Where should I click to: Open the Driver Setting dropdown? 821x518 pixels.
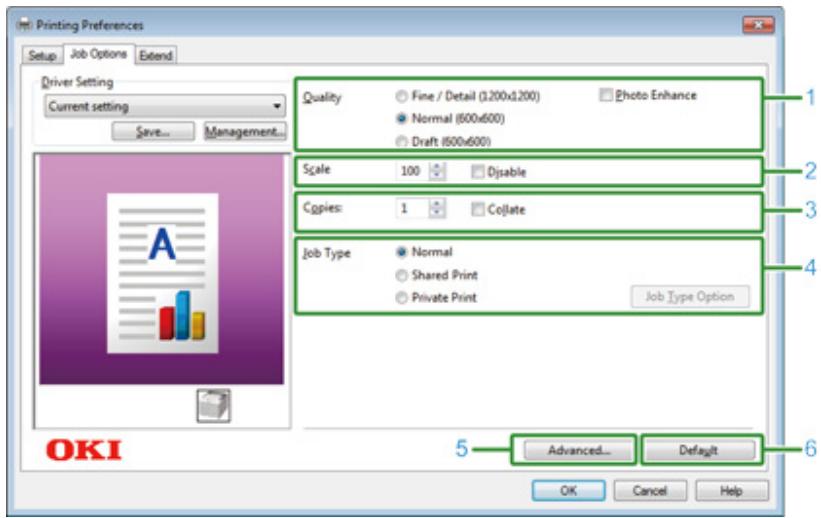click(x=165, y=106)
